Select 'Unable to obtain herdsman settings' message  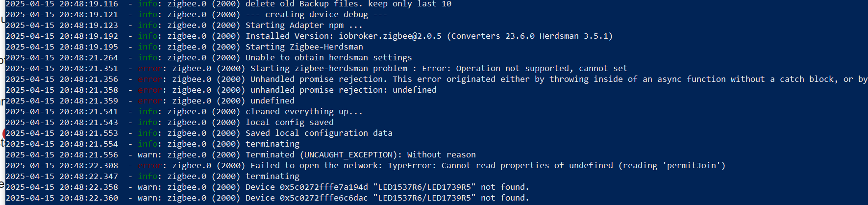[328, 58]
